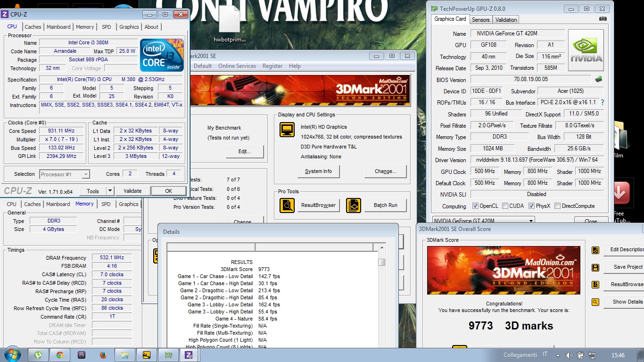This screenshot has height=362, width=644.
Task: Click the Tools button in CPU-Z
Action: pos(93,191)
